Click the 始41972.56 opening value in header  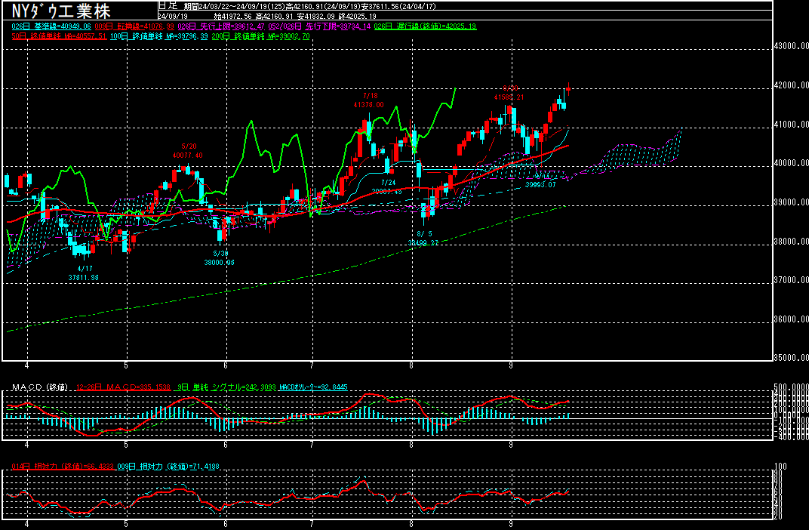(233, 17)
